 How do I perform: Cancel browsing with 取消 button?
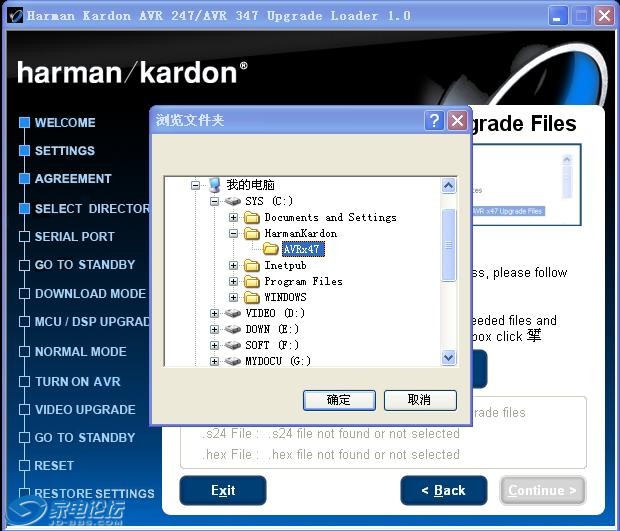[x=420, y=400]
